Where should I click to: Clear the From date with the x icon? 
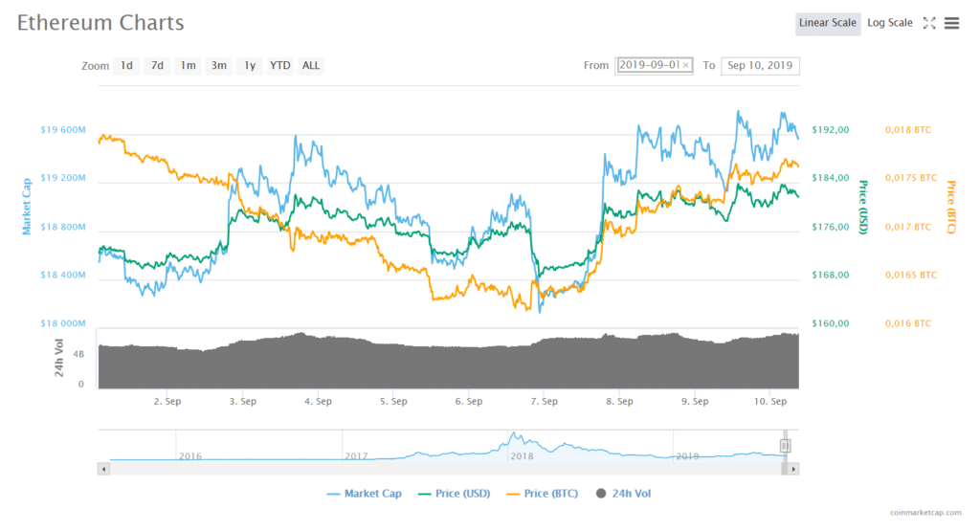pos(685,65)
